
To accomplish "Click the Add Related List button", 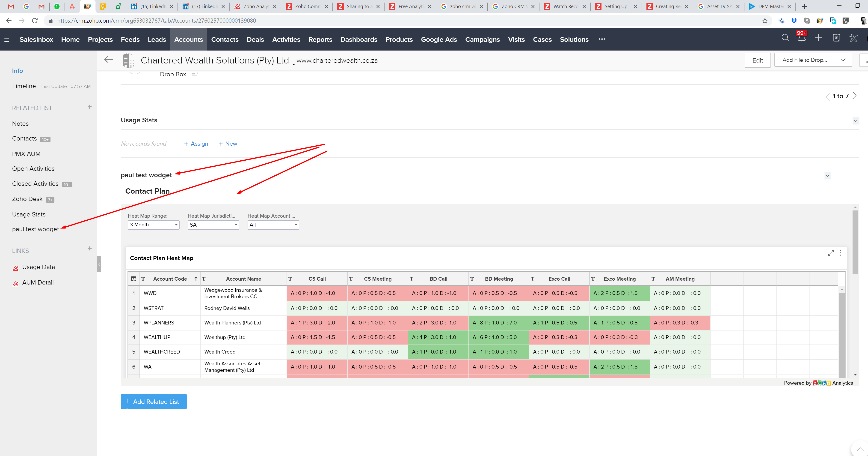I will pos(154,401).
